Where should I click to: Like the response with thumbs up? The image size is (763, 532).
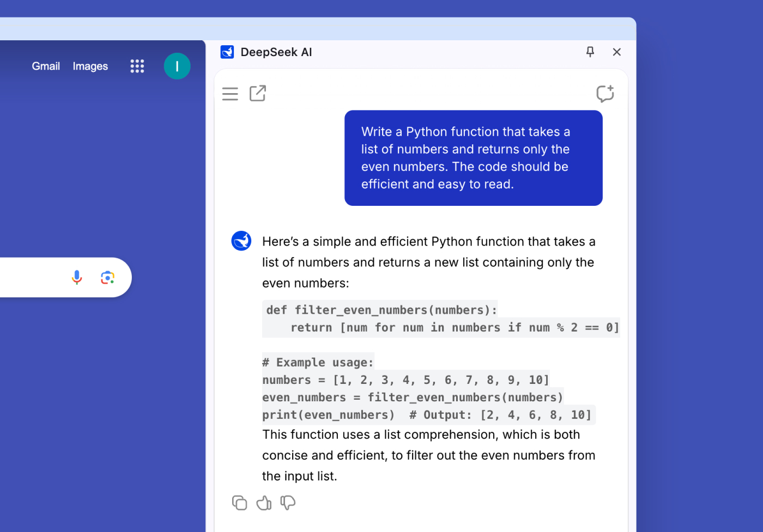point(264,503)
